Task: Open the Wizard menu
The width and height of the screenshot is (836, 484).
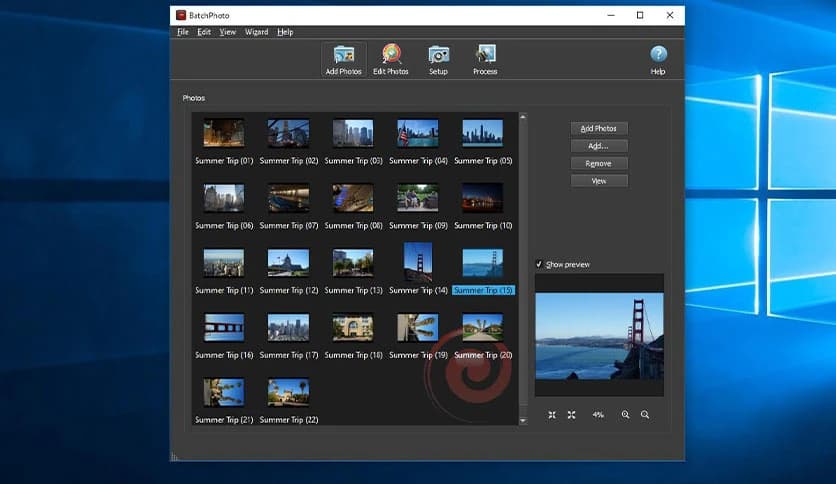Action: [x=256, y=32]
